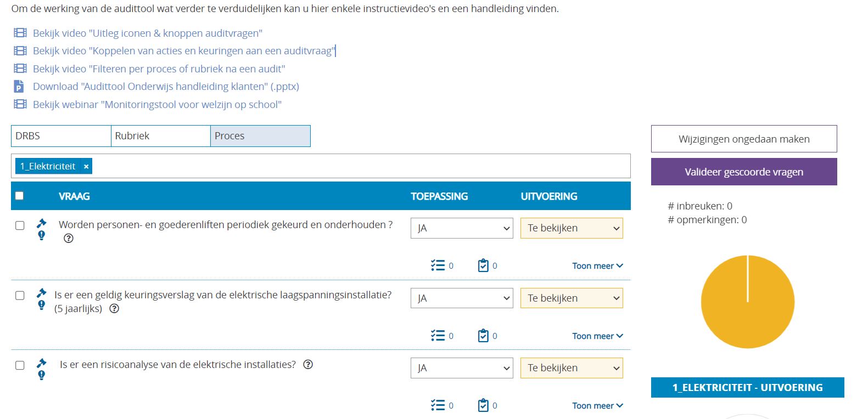
Task: Click checklist actions icon for keuringsverslag question
Action: tap(438, 336)
